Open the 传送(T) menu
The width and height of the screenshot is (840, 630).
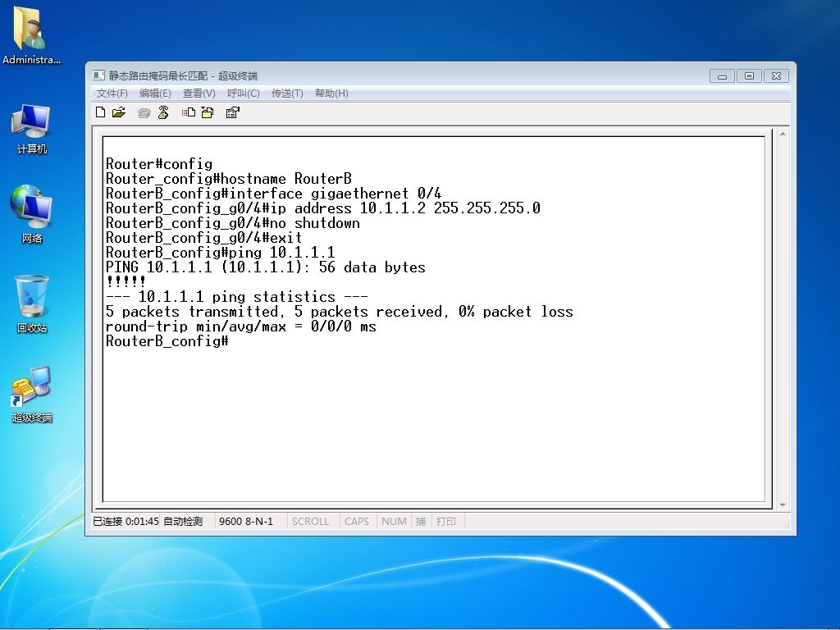click(287, 94)
